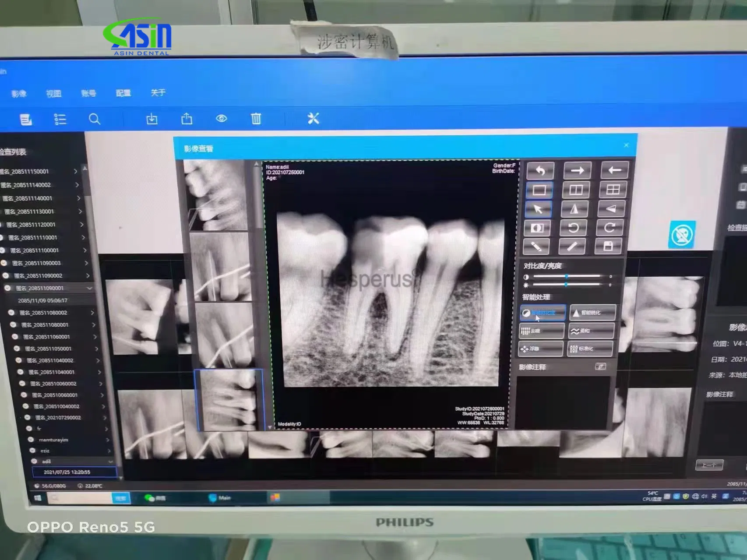Click the horizontal flip icon in viewer panel
Viewport: 747px width, 560px height.
click(575, 209)
